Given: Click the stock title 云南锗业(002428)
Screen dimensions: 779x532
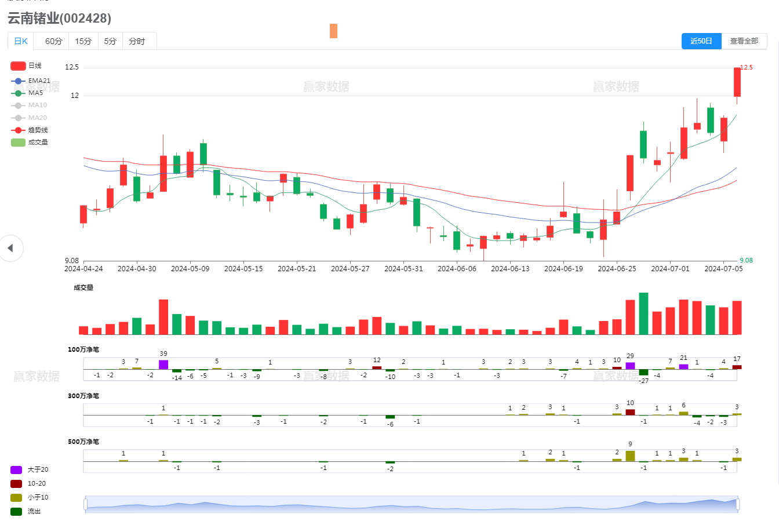Looking at the screenshot, I should 59,19.
